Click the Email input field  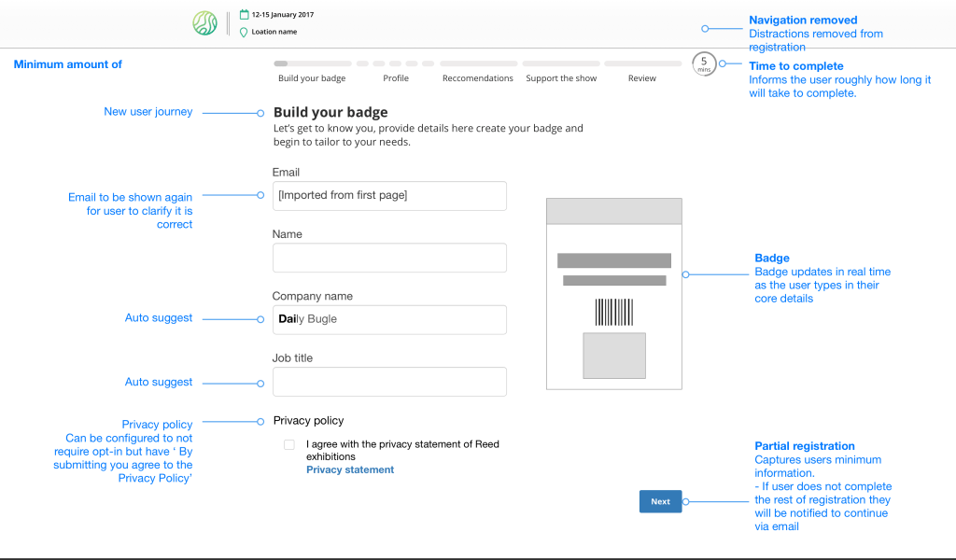pos(389,196)
